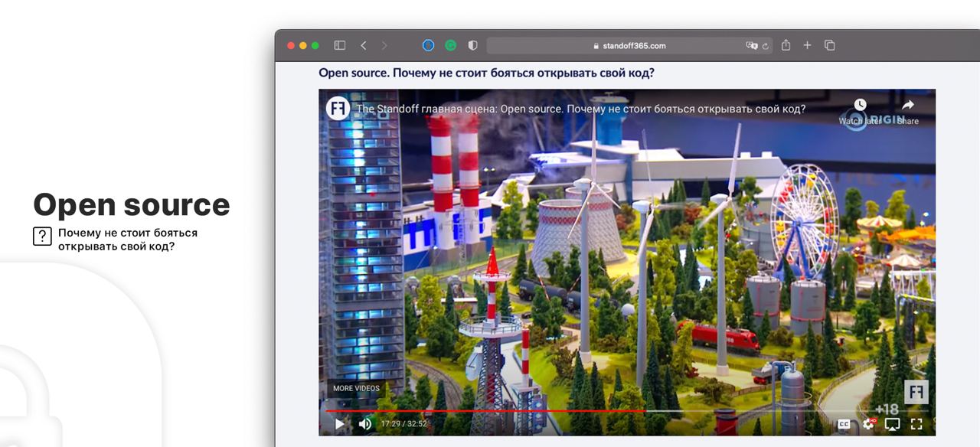Open the channel avatar in video header
Viewport: 980px width, 447px height.
[x=338, y=109]
